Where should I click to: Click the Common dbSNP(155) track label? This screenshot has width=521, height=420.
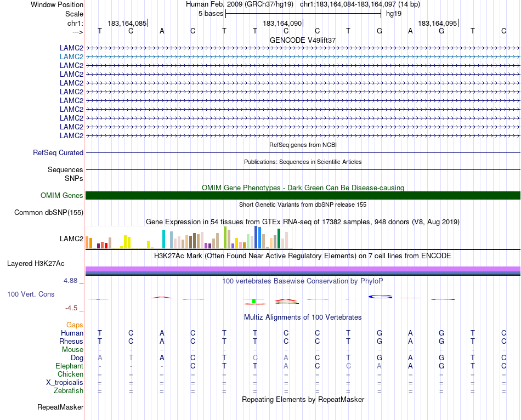click(49, 213)
